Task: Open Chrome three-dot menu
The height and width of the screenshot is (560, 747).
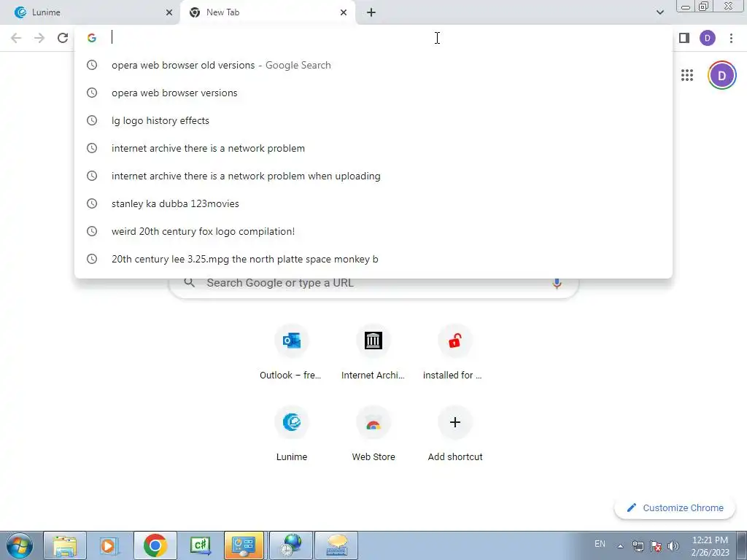Action: (x=731, y=38)
